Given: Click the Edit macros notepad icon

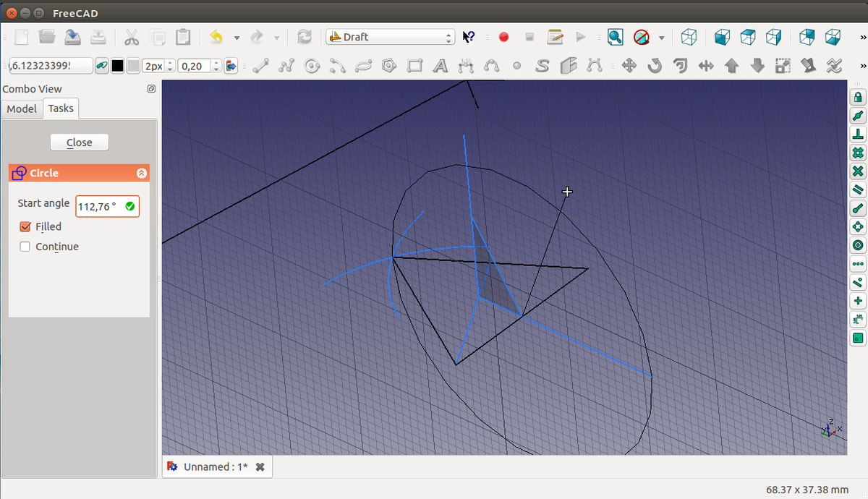Looking at the screenshot, I should 555,37.
